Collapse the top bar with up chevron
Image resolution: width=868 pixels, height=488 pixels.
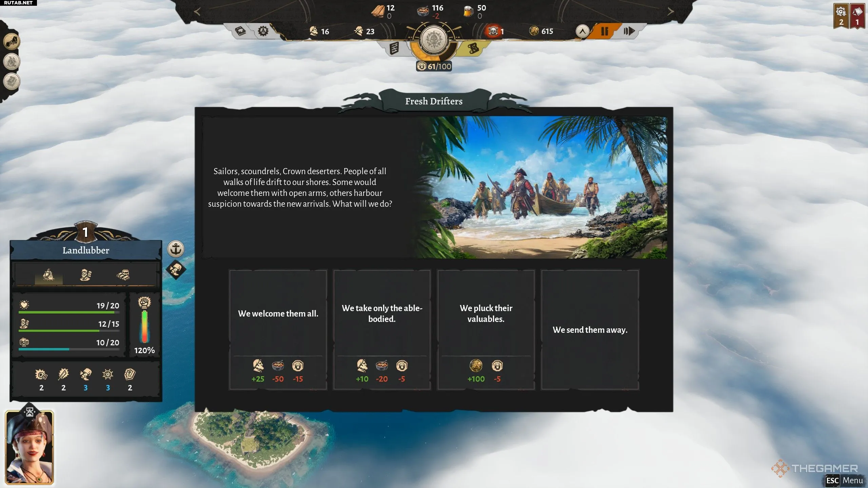pyautogui.click(x=583, y=32)
